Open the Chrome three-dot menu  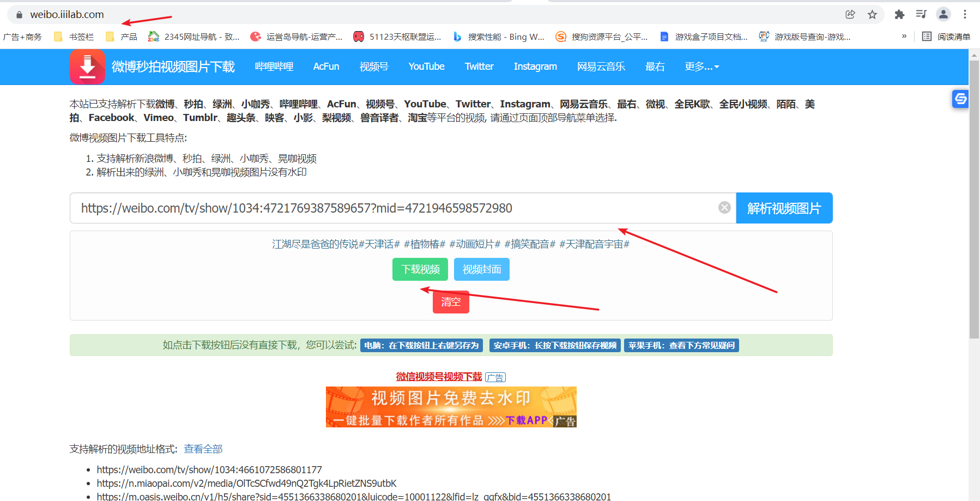click(x=965, y=15)
